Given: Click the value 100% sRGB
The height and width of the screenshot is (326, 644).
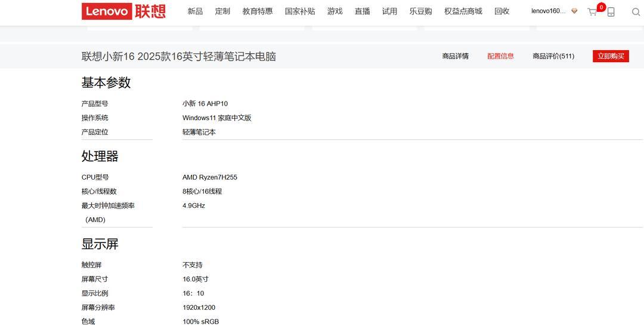Looking at the screenshot, I should [200, 321].
